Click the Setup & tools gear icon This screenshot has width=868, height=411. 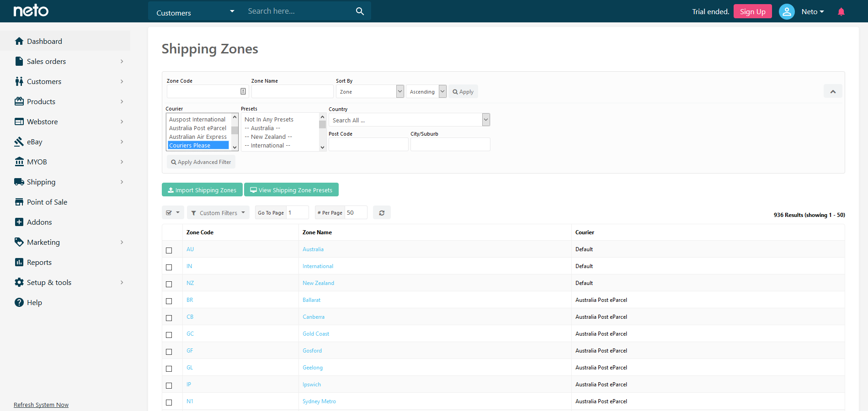(19, 282)
